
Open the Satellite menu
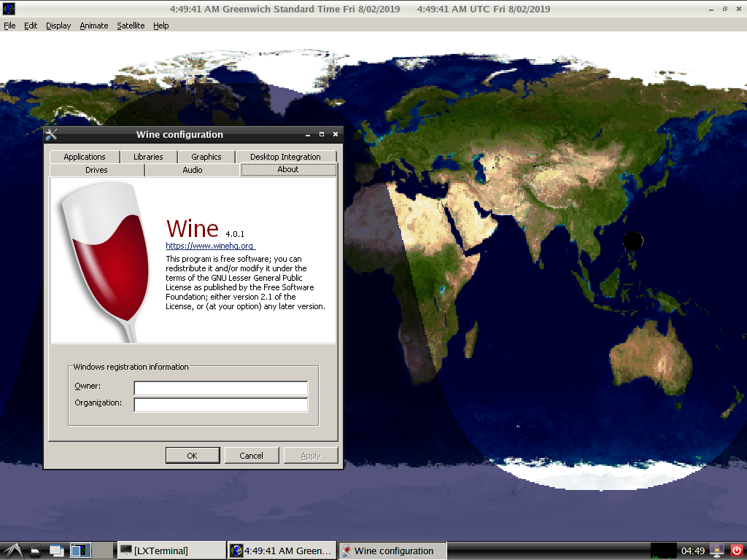pyautogui.click(x=131, y=26)
